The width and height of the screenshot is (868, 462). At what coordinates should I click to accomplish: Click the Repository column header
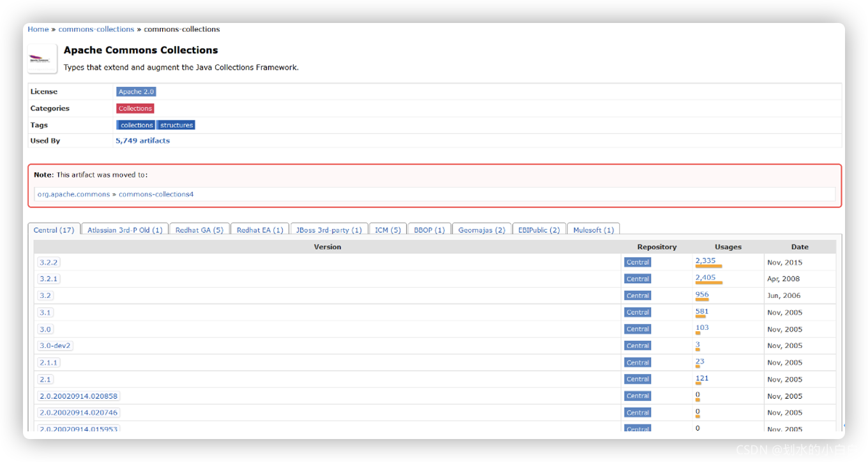coord(657,247)
